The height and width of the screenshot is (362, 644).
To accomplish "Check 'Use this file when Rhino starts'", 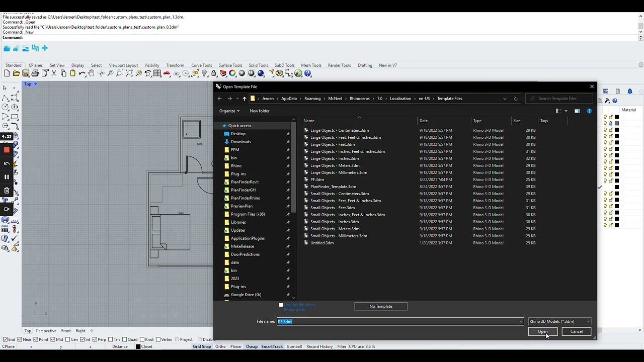I will pos(281,305).
